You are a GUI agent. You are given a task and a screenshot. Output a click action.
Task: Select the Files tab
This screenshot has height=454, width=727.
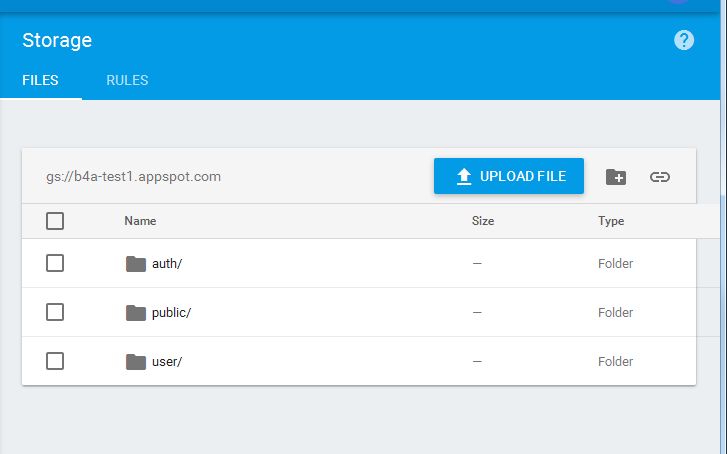pos(40,80)
